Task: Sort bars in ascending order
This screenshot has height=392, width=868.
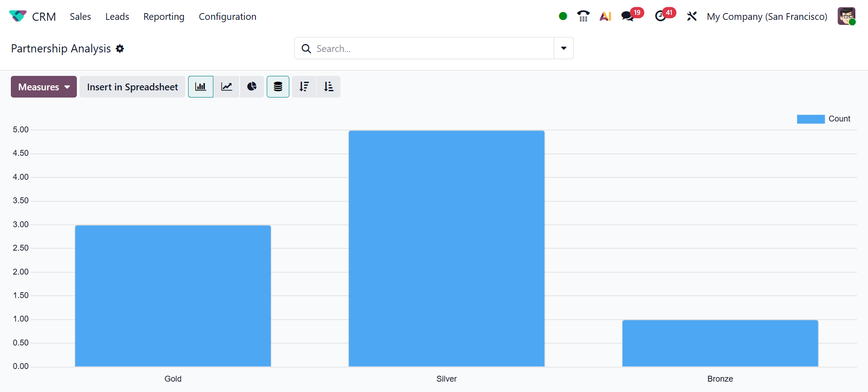Action: click(329, 87)
